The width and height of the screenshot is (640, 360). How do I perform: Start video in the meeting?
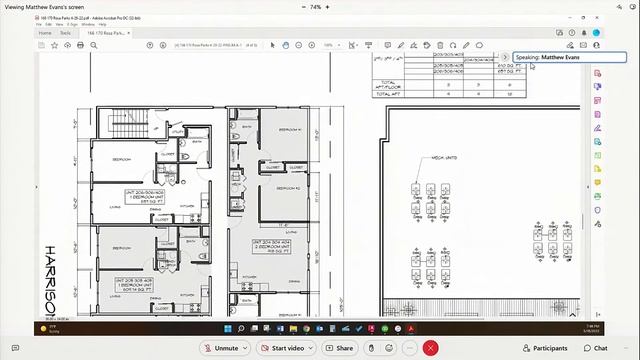(283, 348)
